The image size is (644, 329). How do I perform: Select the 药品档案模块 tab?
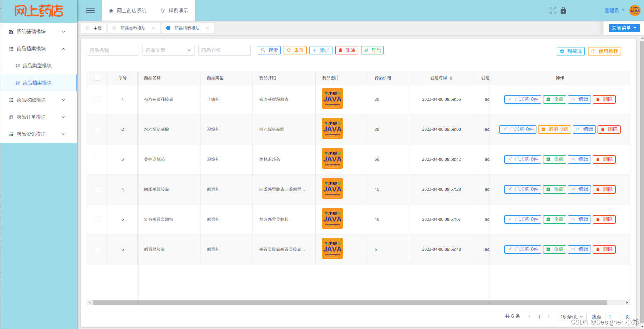click(187, 28)
